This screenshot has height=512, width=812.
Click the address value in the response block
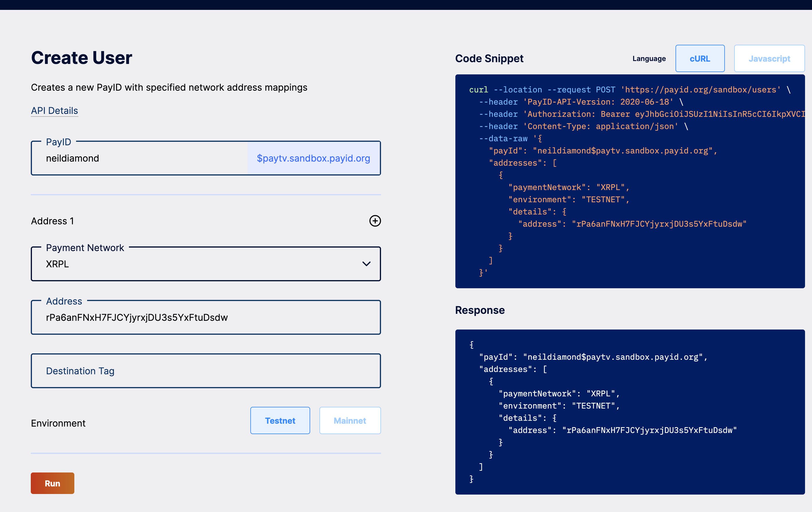coord(649,430)
